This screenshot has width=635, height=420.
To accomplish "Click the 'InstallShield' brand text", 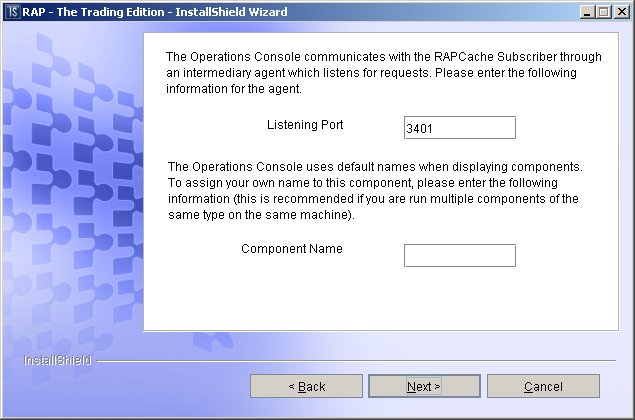I will pyautogui.click(x=58, y=360).
